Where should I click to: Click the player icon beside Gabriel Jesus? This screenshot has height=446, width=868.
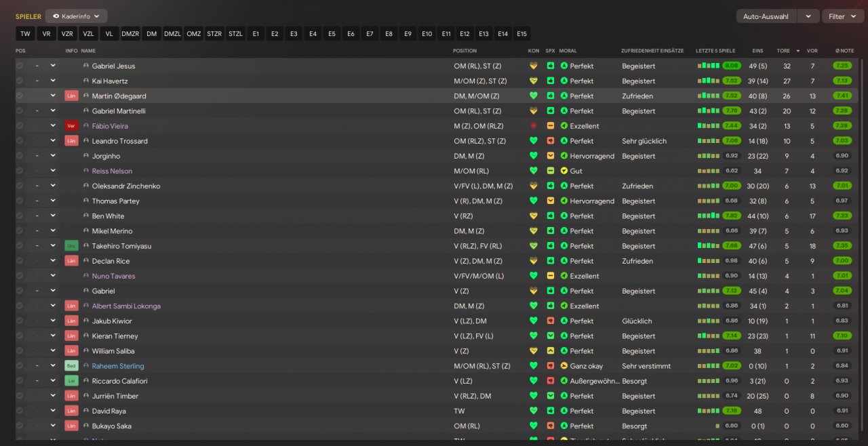(x=86, y=66)
